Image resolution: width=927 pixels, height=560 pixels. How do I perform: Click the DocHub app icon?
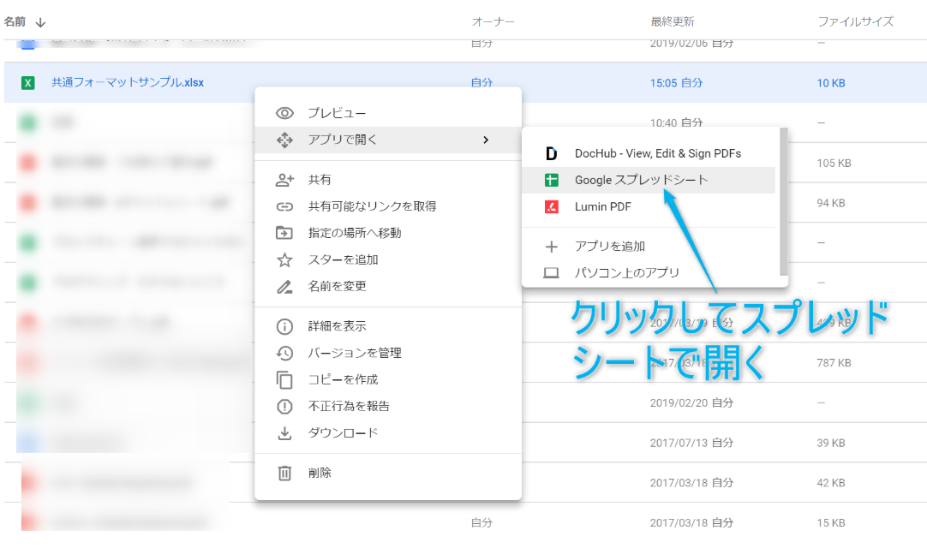551,153
